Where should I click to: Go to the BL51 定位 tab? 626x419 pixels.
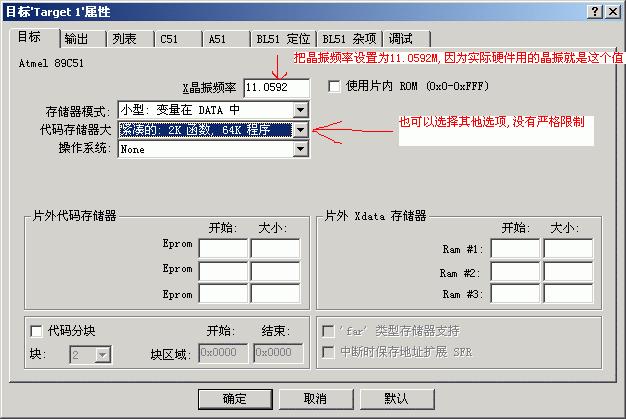click(282, 39)
